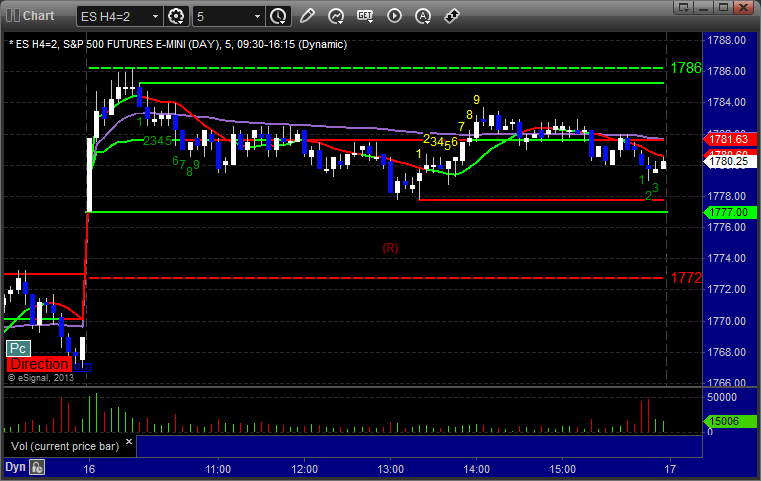The image size is (761, 481).
Task: Select the Vol (current price bar) label
Action: point(65,446)
